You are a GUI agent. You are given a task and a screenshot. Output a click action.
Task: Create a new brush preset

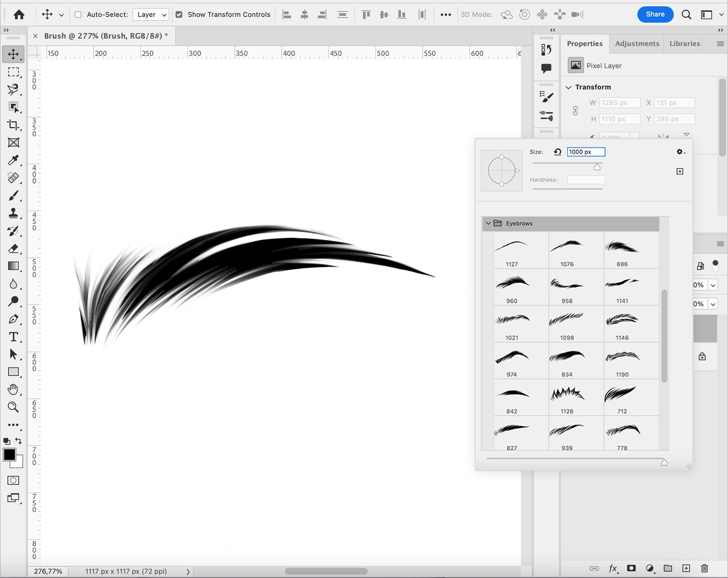680,171
